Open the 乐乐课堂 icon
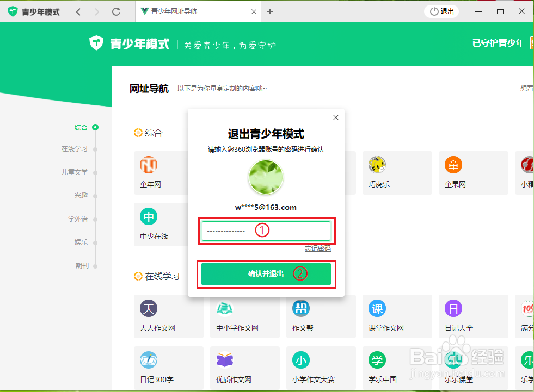This screenshot has width=534, height=392. (453, 359)
